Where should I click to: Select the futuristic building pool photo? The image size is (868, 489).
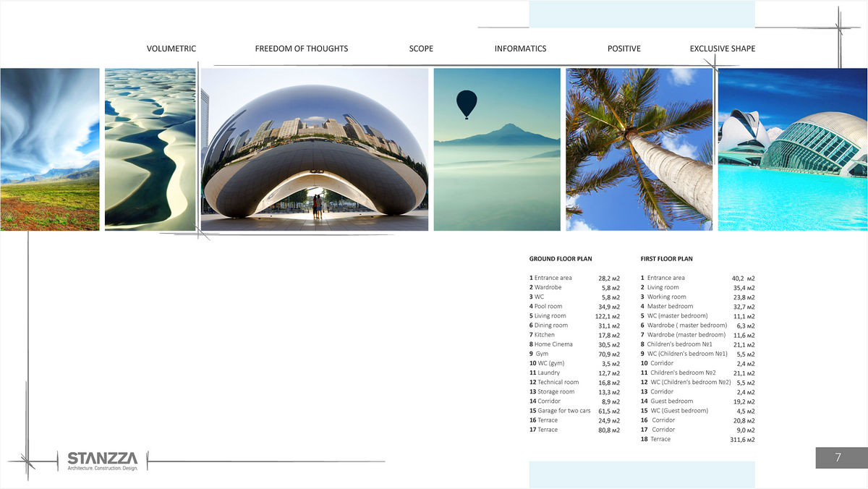tap(793, 149)
